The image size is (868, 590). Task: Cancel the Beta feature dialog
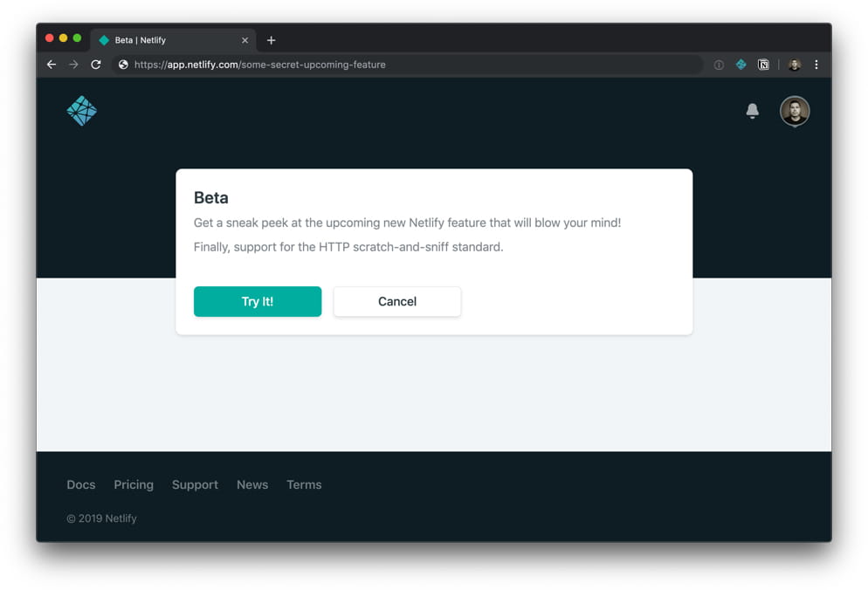point(396,301)
